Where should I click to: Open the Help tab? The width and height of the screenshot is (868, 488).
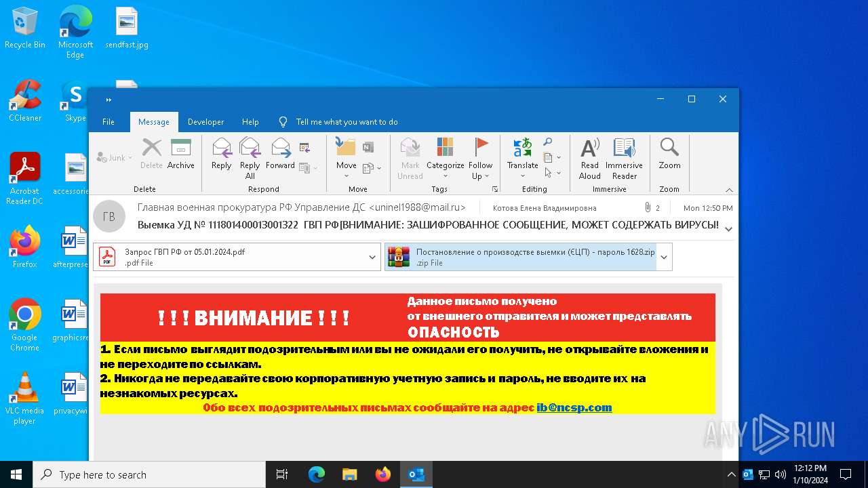pyautogui.click(x=250, y=122)
